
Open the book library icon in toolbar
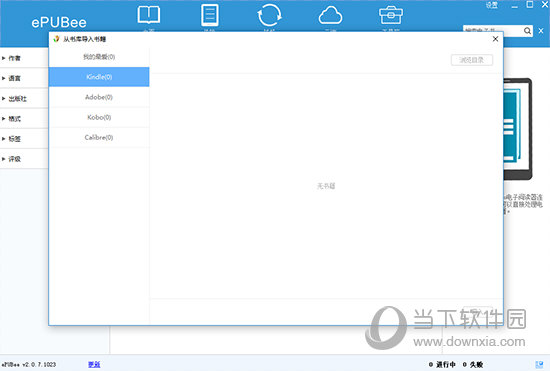tap(149, 15)
